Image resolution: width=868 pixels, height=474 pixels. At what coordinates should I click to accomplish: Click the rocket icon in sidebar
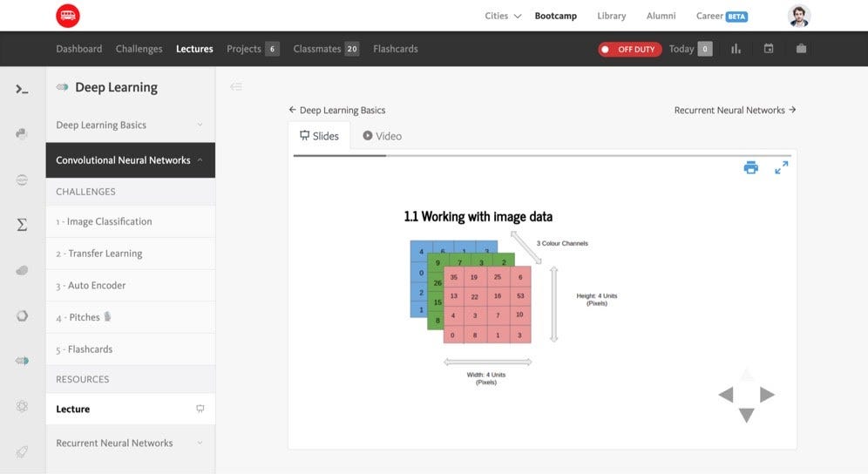point(23,451)
